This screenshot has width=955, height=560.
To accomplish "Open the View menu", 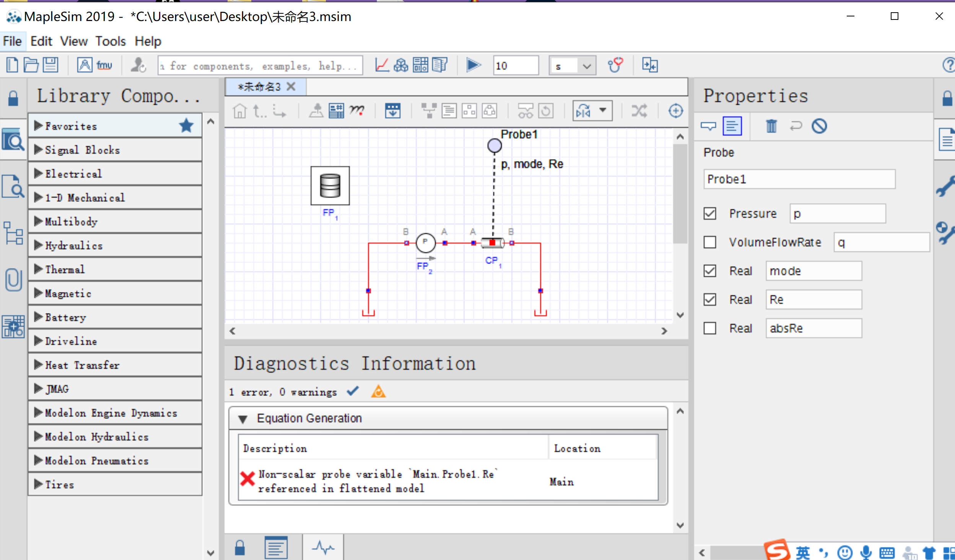I will click(73, 41).
